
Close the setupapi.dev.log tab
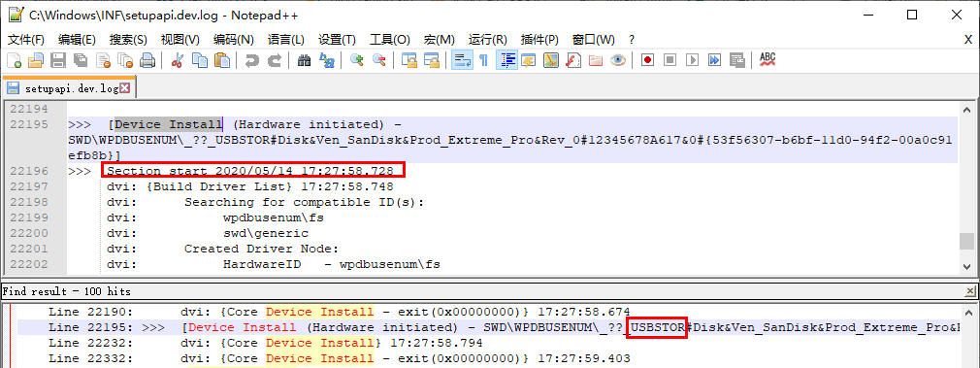click(x=125, y=88)
